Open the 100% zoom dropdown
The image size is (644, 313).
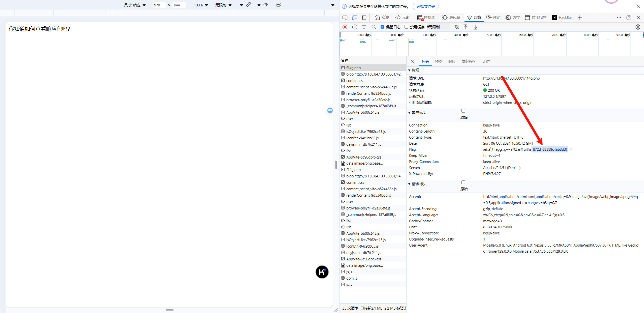(x=201, y=5)
